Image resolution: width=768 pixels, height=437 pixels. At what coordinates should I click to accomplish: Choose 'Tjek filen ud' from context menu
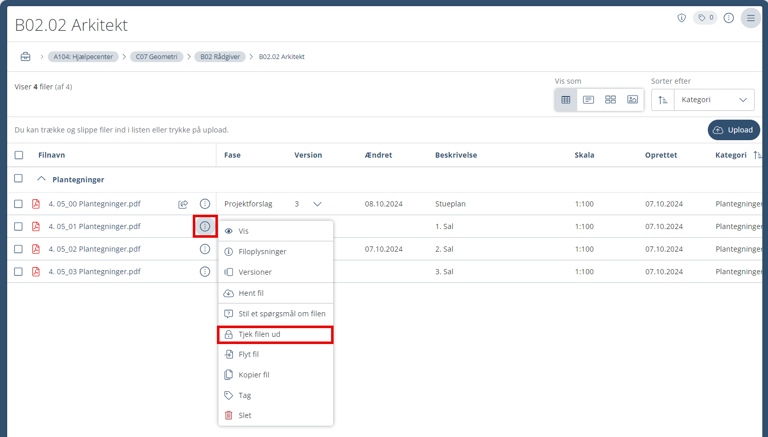[x=275, y=334]
